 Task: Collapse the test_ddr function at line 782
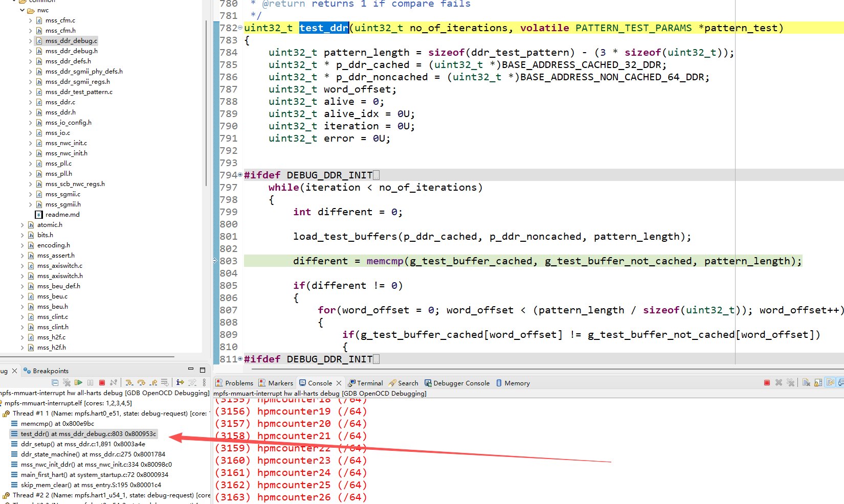tap(240, 28)
